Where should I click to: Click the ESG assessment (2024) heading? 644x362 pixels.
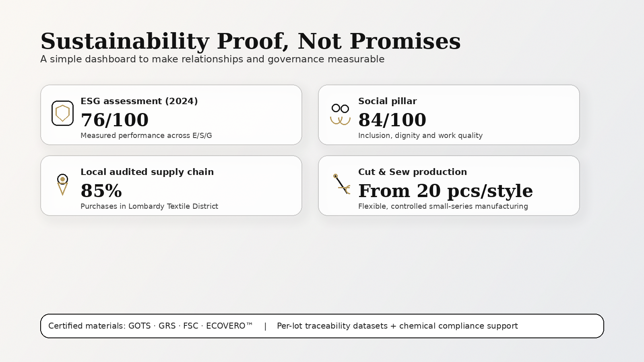point(139,101)
